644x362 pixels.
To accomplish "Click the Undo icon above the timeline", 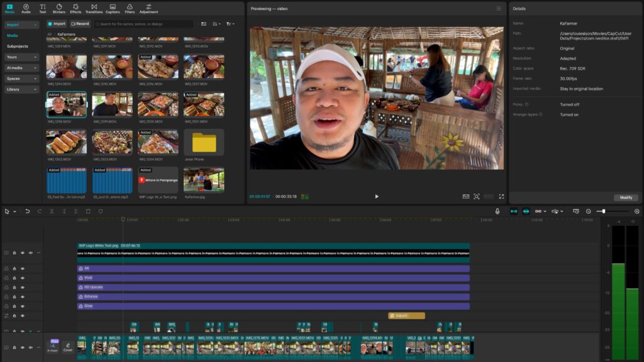I will [x=26, y=212].
